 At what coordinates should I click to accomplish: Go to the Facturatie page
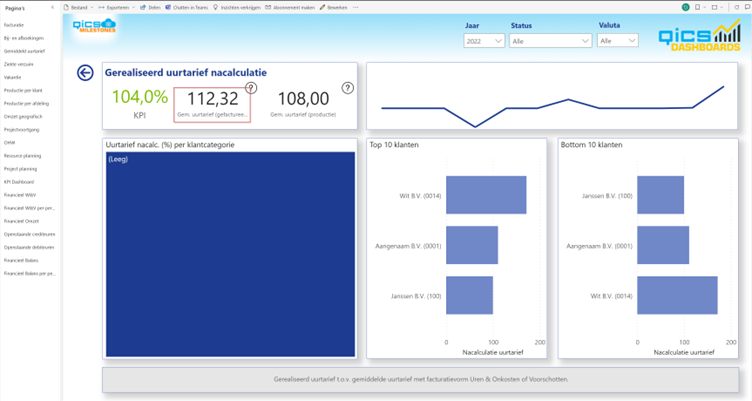(x=14, y=25)
